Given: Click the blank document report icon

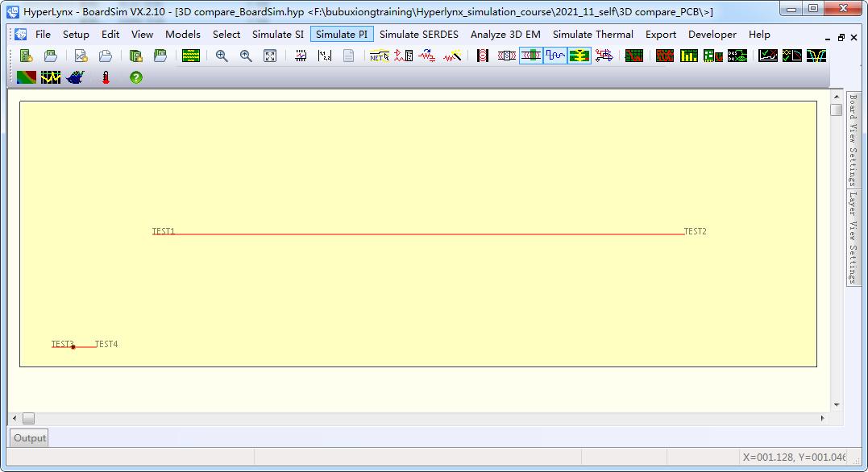Looking at the screenshot, I should (348, 56).
